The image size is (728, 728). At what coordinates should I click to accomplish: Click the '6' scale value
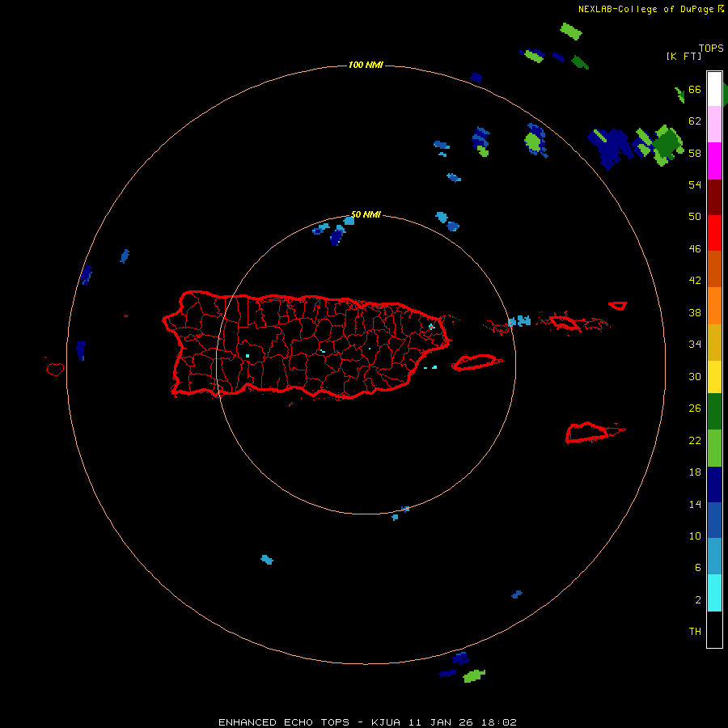(x=698, y=568)
